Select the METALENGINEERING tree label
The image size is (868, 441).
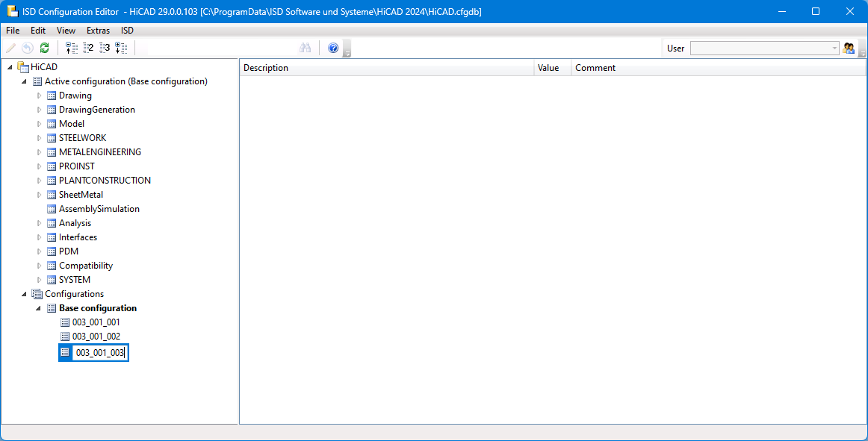(100, 152)
